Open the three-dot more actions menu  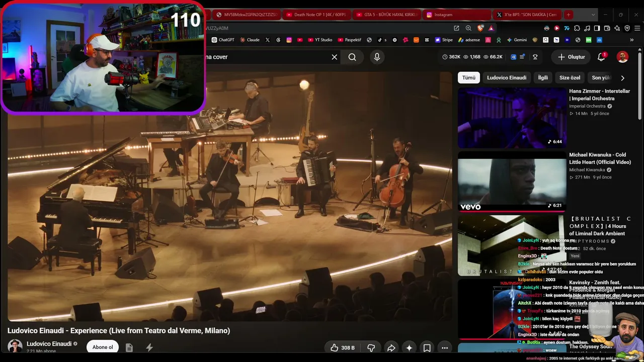[x=445, y=347]
